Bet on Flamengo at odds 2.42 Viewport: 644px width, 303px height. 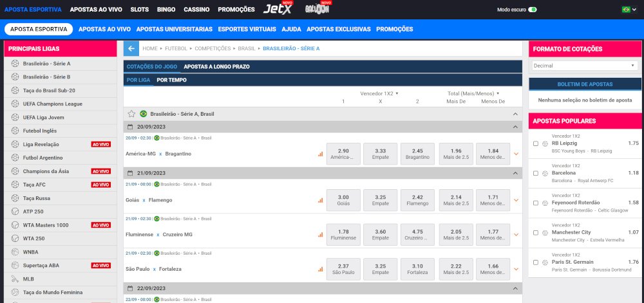point(417,200)
